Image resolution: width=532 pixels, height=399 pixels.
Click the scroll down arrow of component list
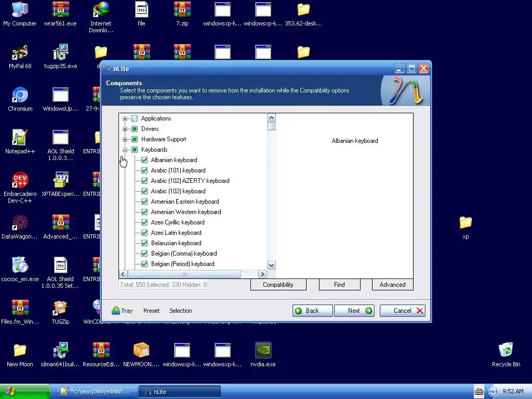[271, 265]
